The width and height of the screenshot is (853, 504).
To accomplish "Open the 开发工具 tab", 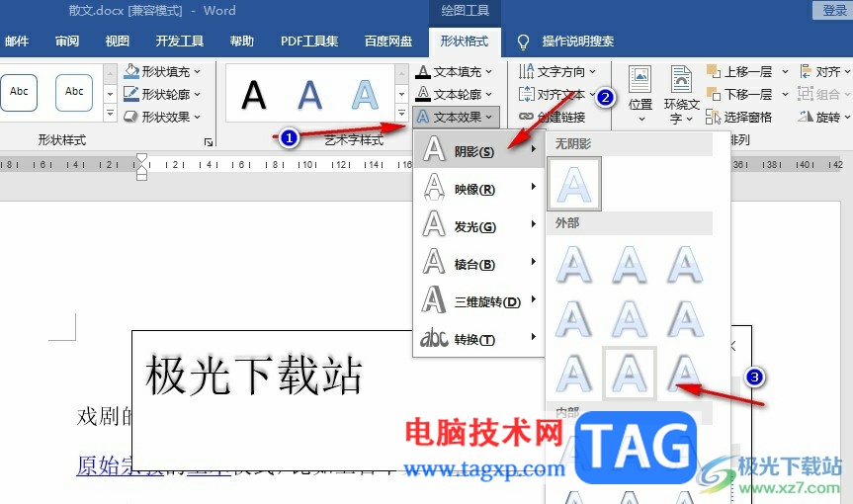I will 179,42.
